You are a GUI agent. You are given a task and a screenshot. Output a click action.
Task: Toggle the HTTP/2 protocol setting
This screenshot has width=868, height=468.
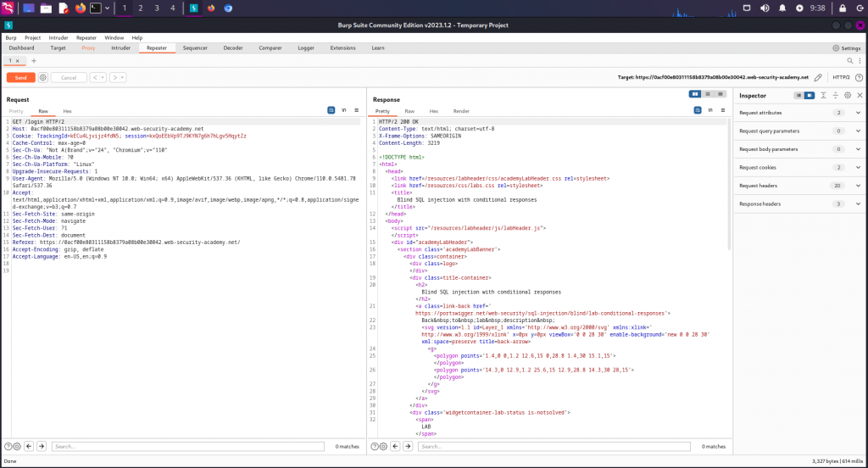841,77
